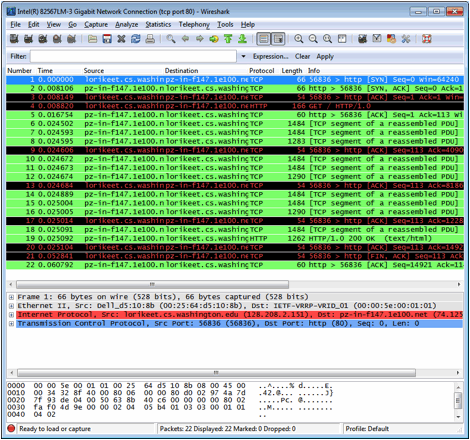This screenshot has height=440, width=470.
Task: Jump to the last packet
Action: tap(242, 39)
